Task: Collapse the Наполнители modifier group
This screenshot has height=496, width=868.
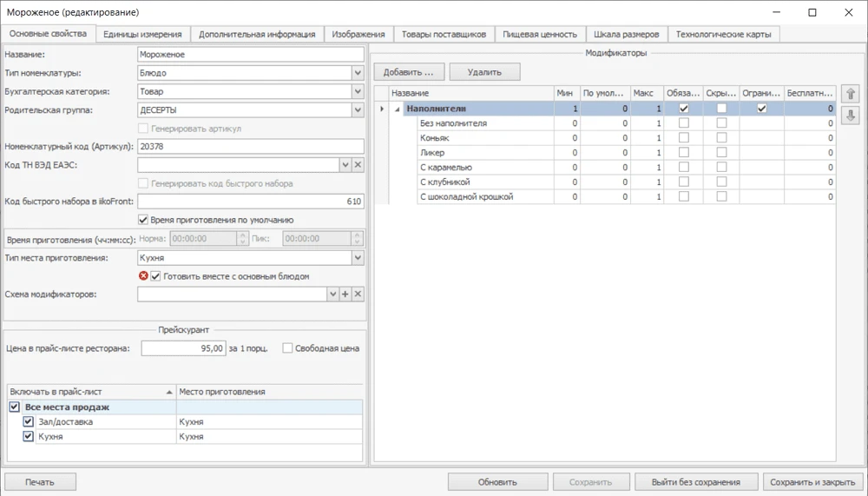Action: (398, 109)
